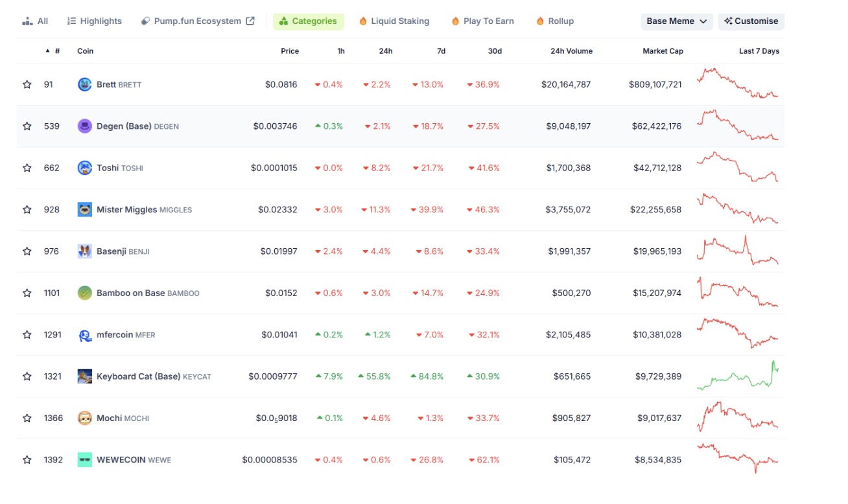The image size is (848, 504).
Task: Click Toshi's price $0.0001015
Action: click(274, 168)
